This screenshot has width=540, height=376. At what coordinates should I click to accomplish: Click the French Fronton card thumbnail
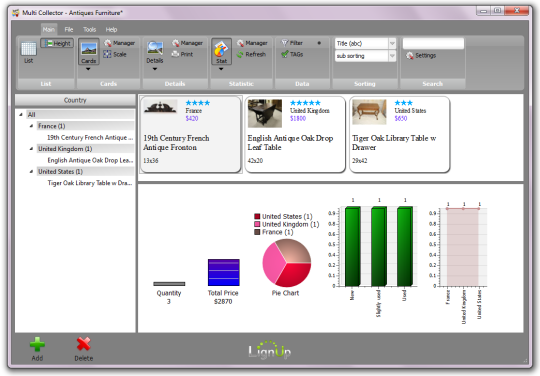tap(160, 107)
